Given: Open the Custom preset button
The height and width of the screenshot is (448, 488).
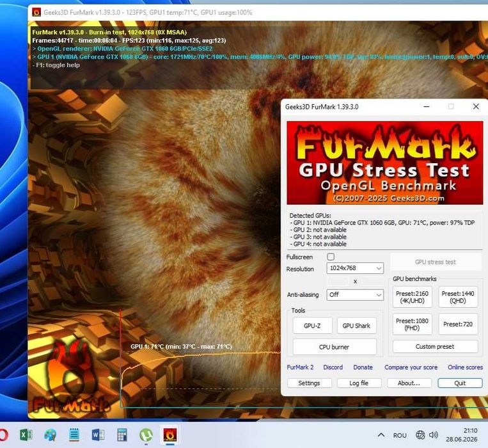Looking at the screenshot, I should pos(435,346).
